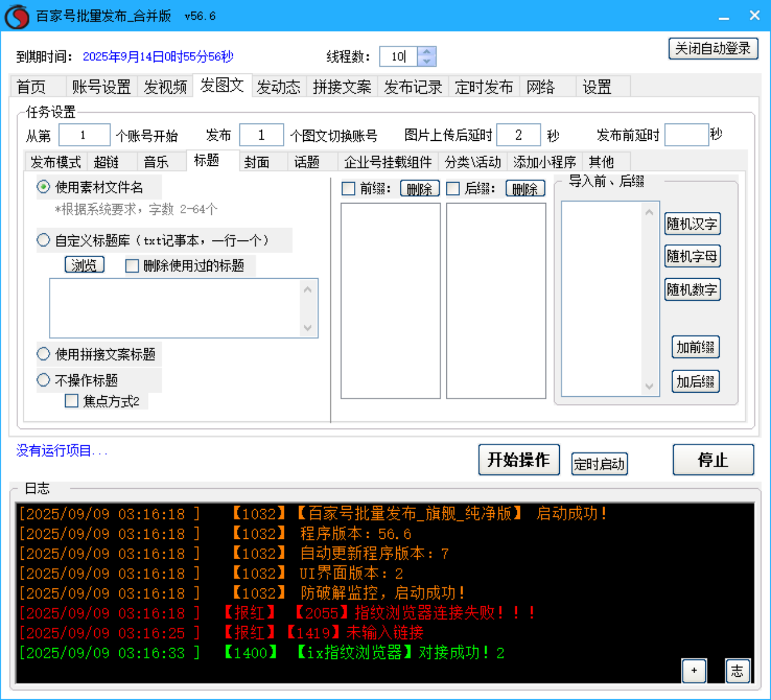Click the 随机汉字 button
Viewport: 771px width, 700px height.
pos(692,224)
